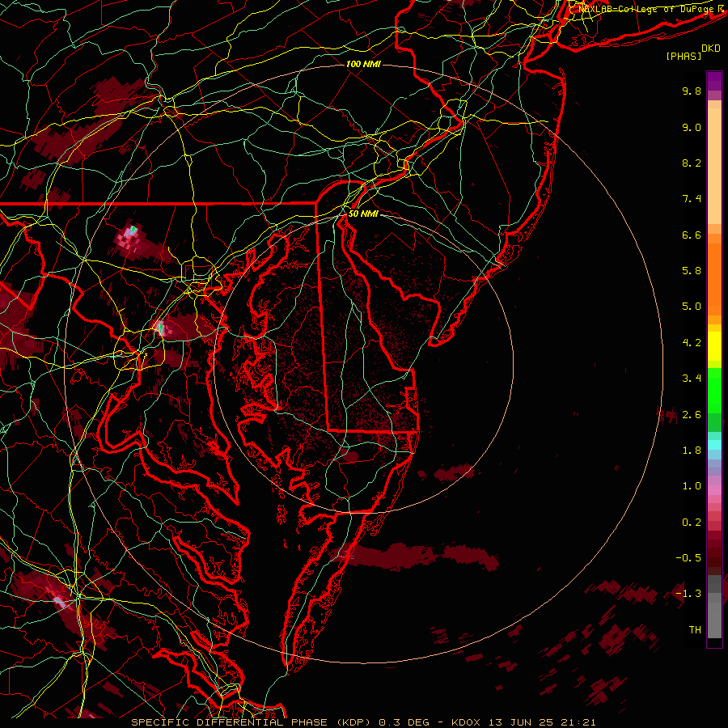This screenshot has width=728, height=728.
Task: Click the '50 NMI' range ring label
Action: tap(363, 214)
